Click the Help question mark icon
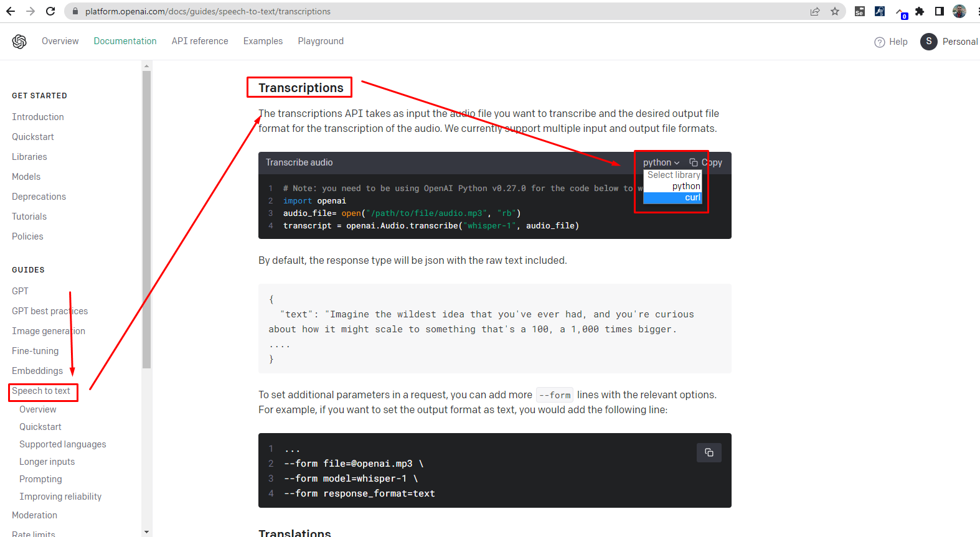The image size is (980, 537). coord(880,42)
